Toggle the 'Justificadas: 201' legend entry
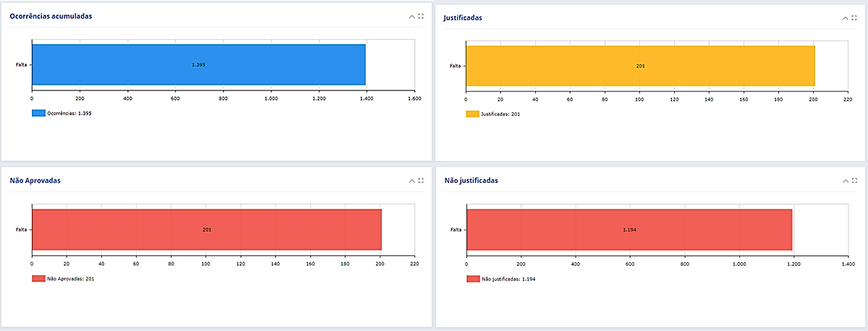868x331 pixels. point(501,113)
